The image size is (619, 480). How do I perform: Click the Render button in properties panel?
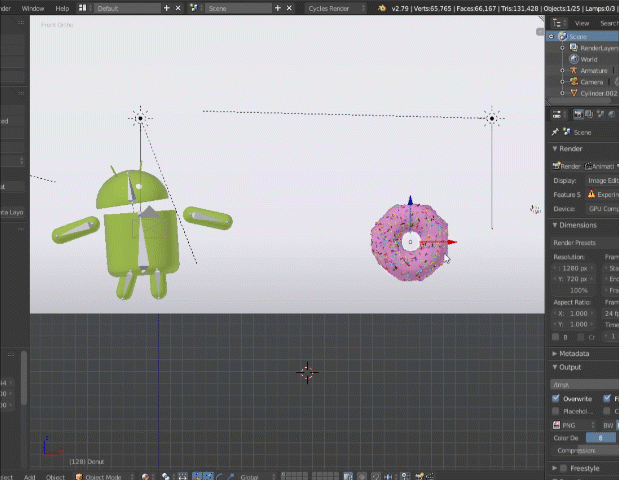pyautogui.click(x=567, y=166)
